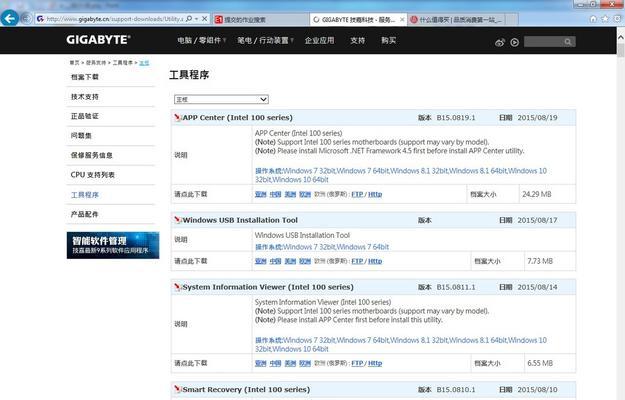The height and width of the screenshot is (400, 625).
Task: Open 工具程序 in the sidebar
Action: pyautogui.click(x=85, y=194)
